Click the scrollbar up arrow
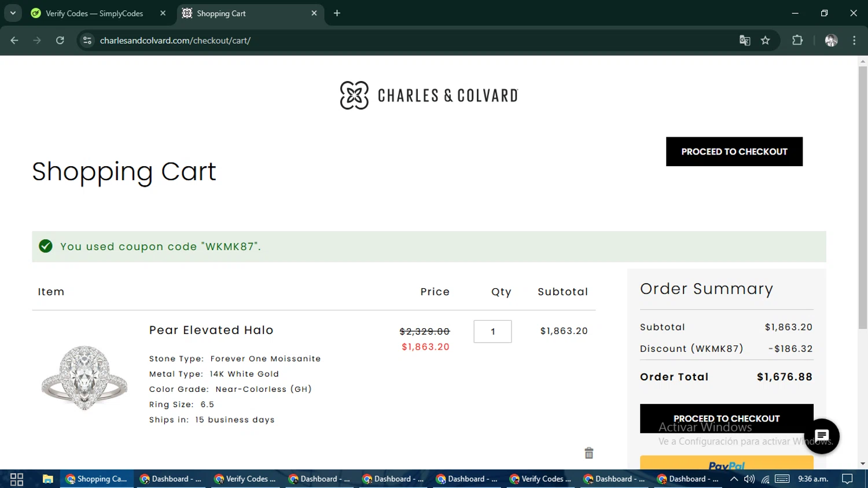This screenshot has height=488, width=868. point(863,60)
